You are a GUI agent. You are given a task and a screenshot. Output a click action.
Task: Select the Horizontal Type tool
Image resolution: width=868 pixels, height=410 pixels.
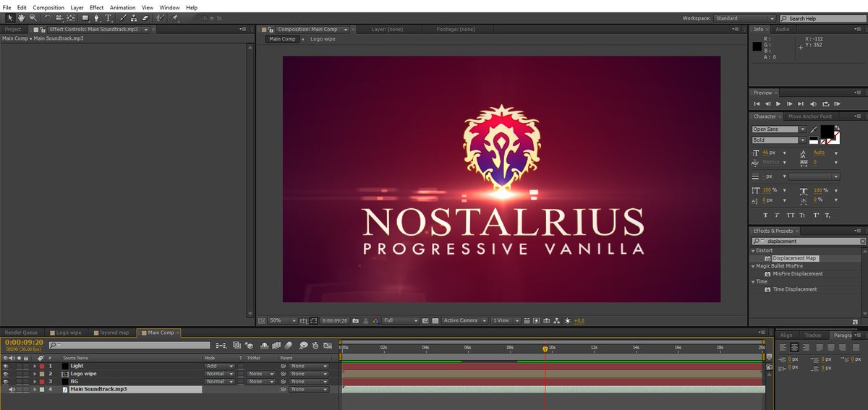(108, 17)
